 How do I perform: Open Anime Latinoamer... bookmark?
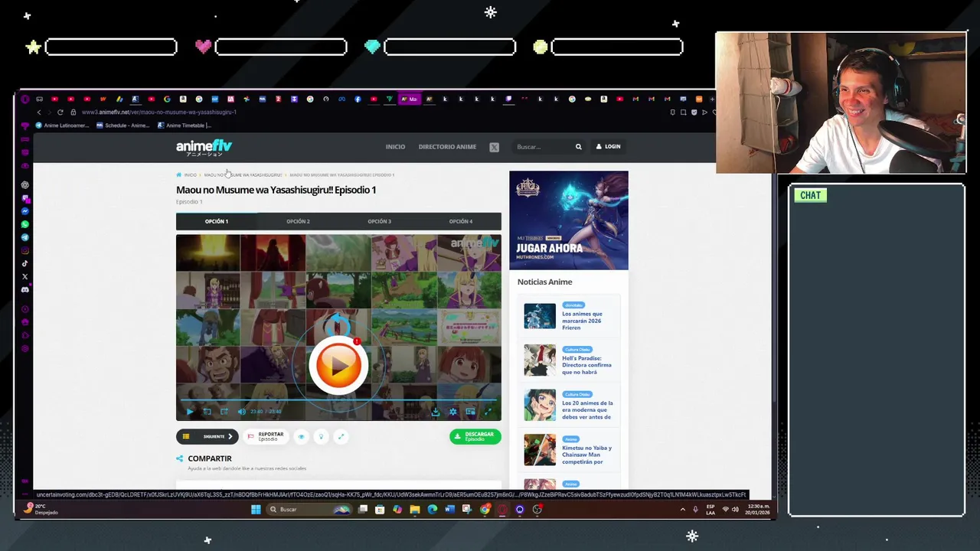tap(61, 126)
